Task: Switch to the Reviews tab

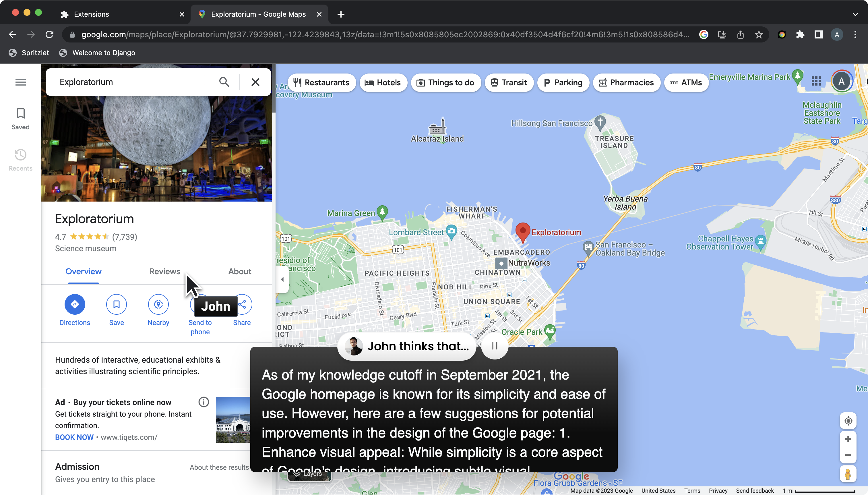Action: pyautogui.click(x=164, y=271)
